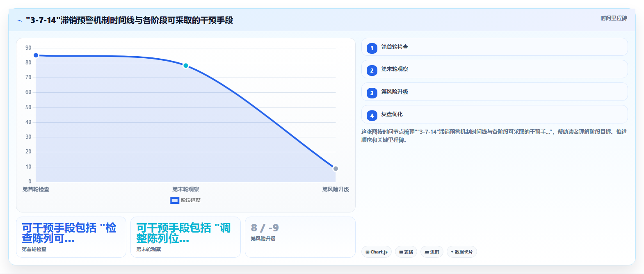
Task: Click x-axis label 第风险升级 under chart
Action: tap(336, 189)
